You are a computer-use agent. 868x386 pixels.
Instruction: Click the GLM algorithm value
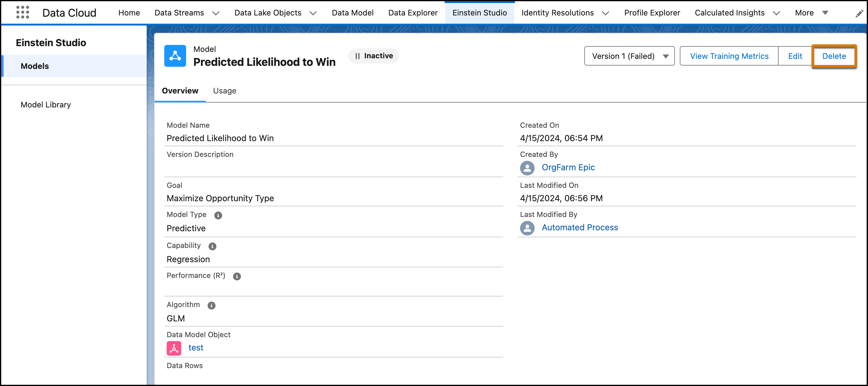175,318
